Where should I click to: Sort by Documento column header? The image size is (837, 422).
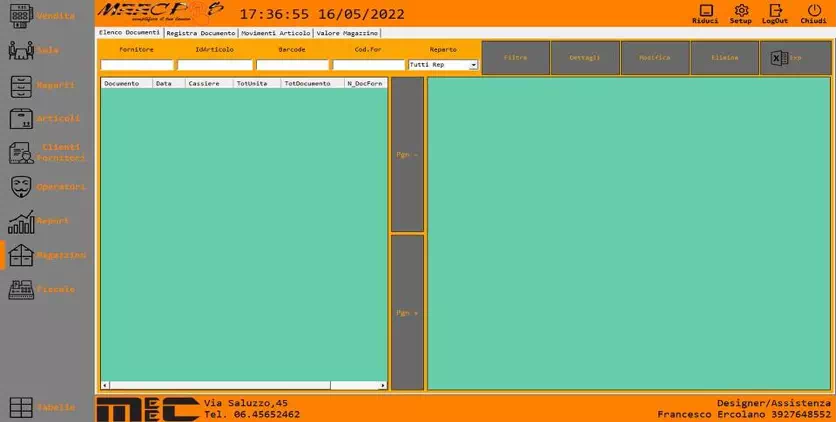point(127,84)
